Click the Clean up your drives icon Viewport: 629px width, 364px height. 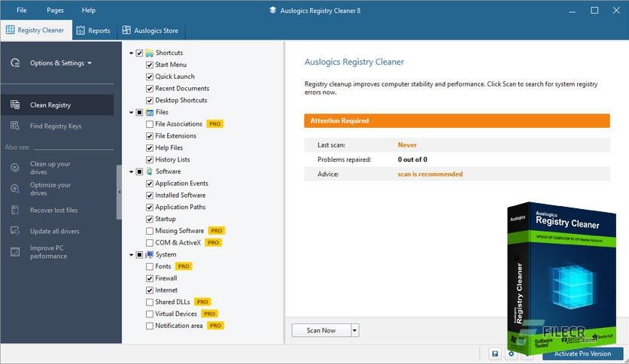[x=15, y=168]
